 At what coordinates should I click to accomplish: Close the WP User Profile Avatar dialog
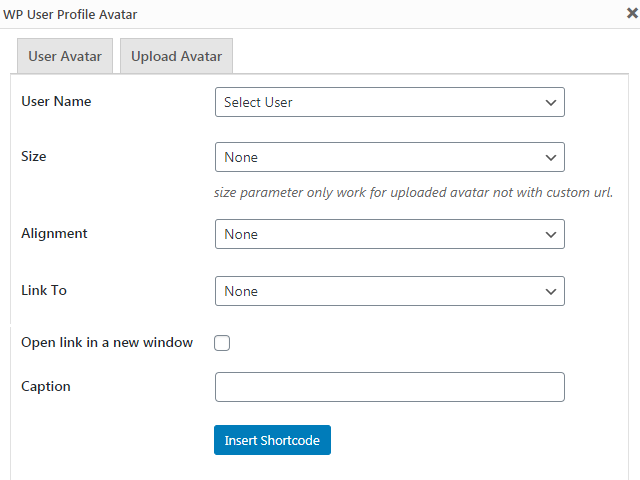(x=632, y=13)
